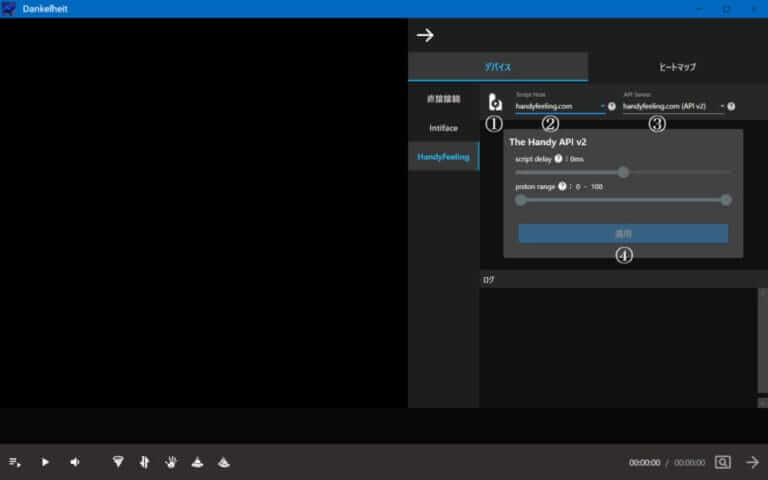The height and width of the screenshot is (480, 768).
Task: Click help icon next to API Server
Action: (x=731, y=106)
